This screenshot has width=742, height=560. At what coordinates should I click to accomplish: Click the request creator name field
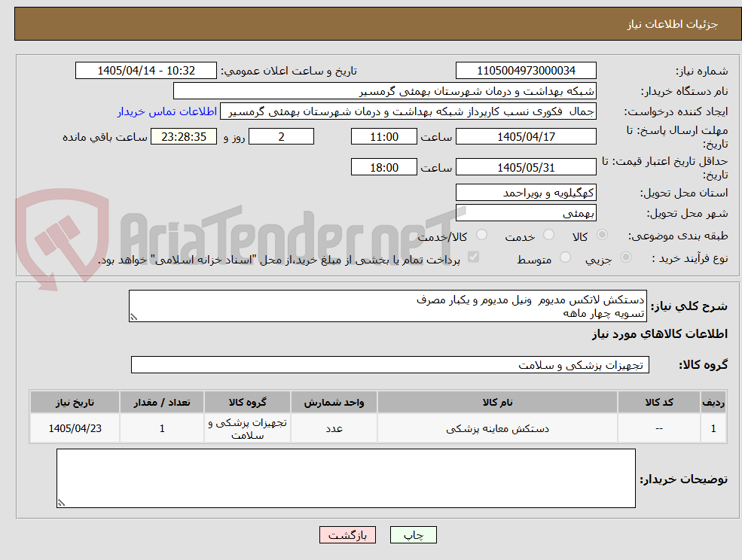(408, 111)
